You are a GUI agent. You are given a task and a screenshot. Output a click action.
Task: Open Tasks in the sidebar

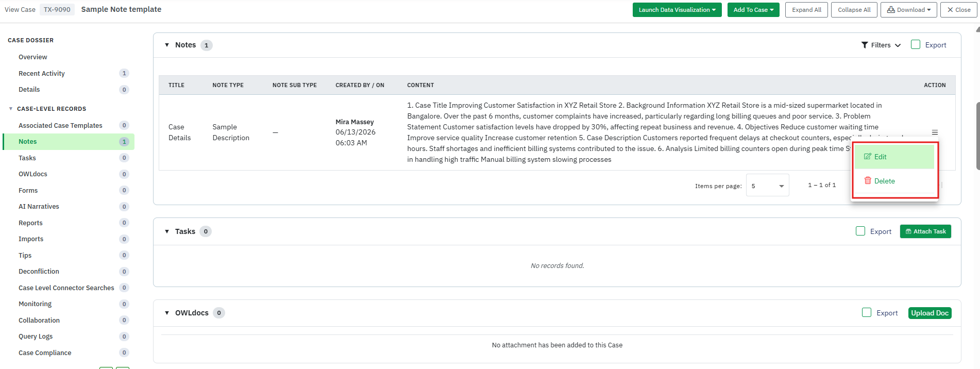27,158
